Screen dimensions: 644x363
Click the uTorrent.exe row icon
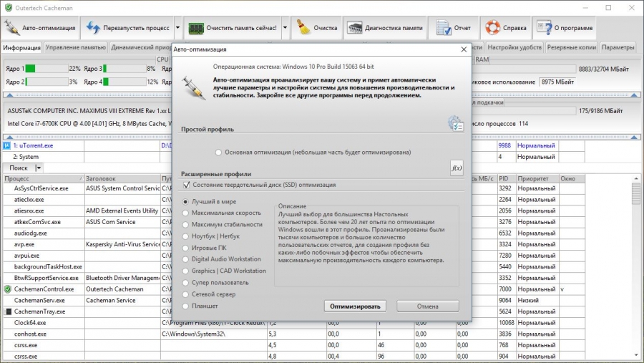pos(6,145)
